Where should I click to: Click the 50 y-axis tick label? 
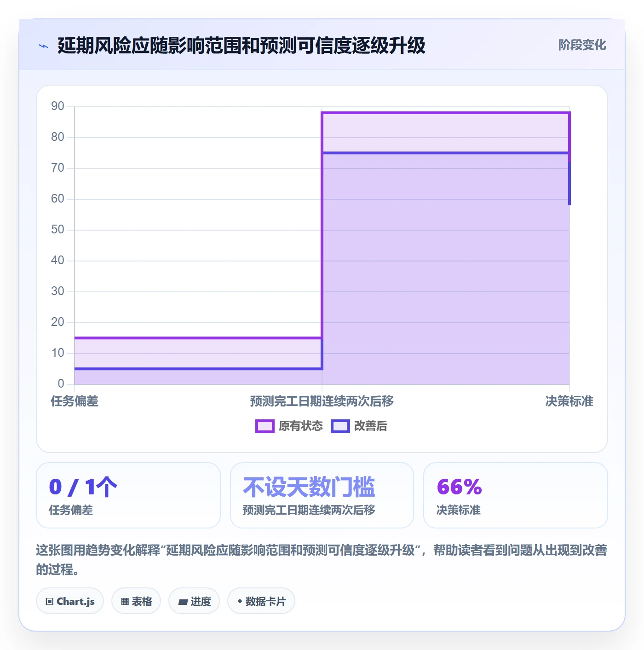[x=58, y=230]
